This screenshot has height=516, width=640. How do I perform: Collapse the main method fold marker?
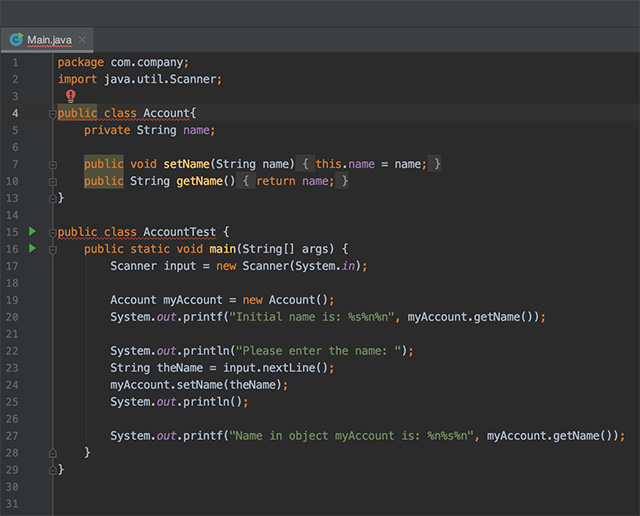52,249
